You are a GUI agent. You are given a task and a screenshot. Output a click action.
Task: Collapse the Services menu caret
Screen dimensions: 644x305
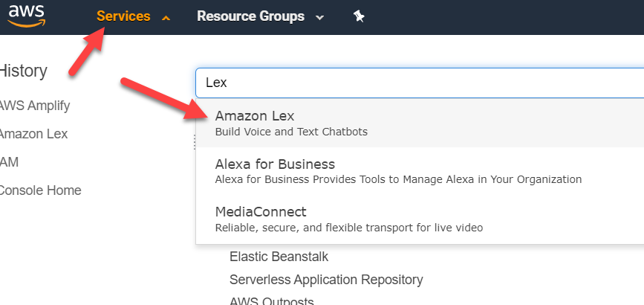(x=166, y=18)
